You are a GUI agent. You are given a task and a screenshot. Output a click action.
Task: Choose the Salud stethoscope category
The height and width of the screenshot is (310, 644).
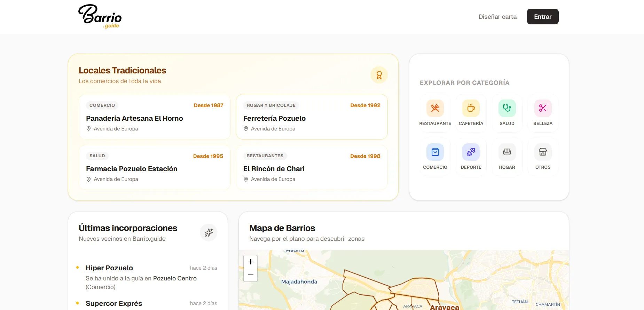tap(507, 108)
